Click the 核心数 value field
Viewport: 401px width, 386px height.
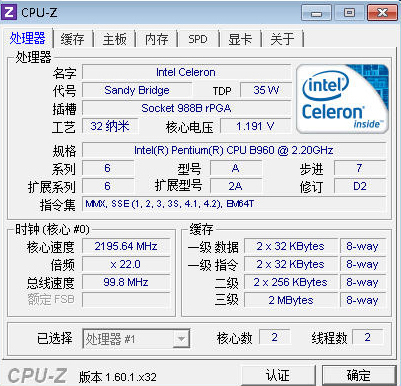pos(274,337)
